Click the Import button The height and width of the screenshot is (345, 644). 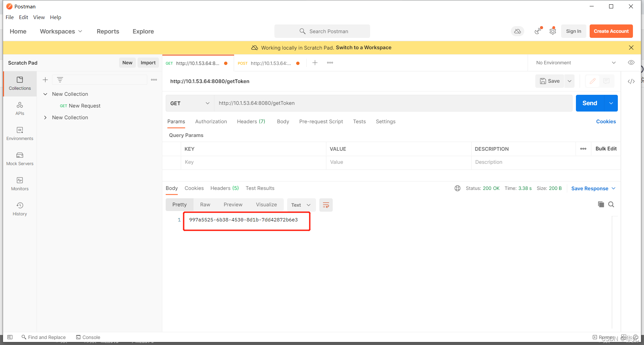[148, 63]
